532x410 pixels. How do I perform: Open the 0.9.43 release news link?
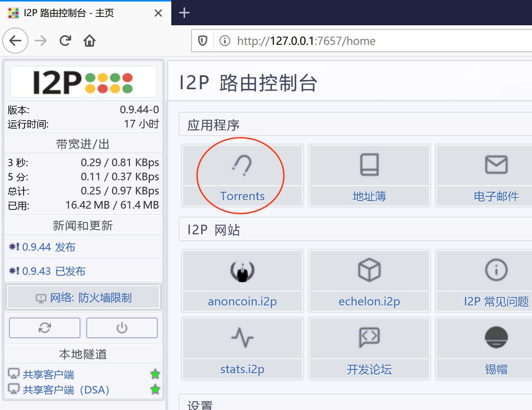pyautogui.click(x=54, y=271)
